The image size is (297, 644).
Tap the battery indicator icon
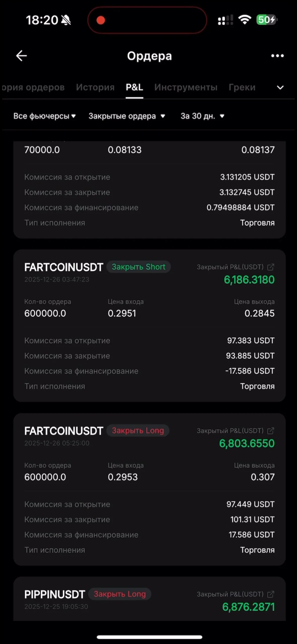(267, 20)
